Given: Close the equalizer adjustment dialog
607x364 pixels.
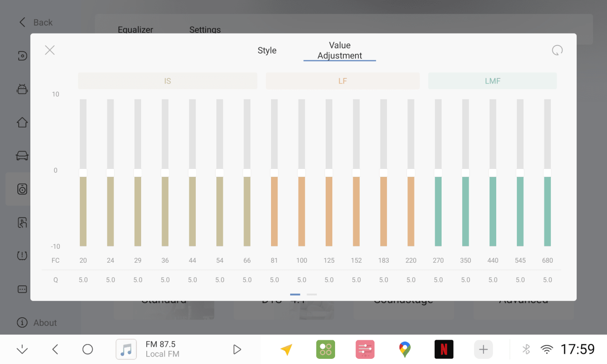Looking at the screenshot, I should pos(50,50).
